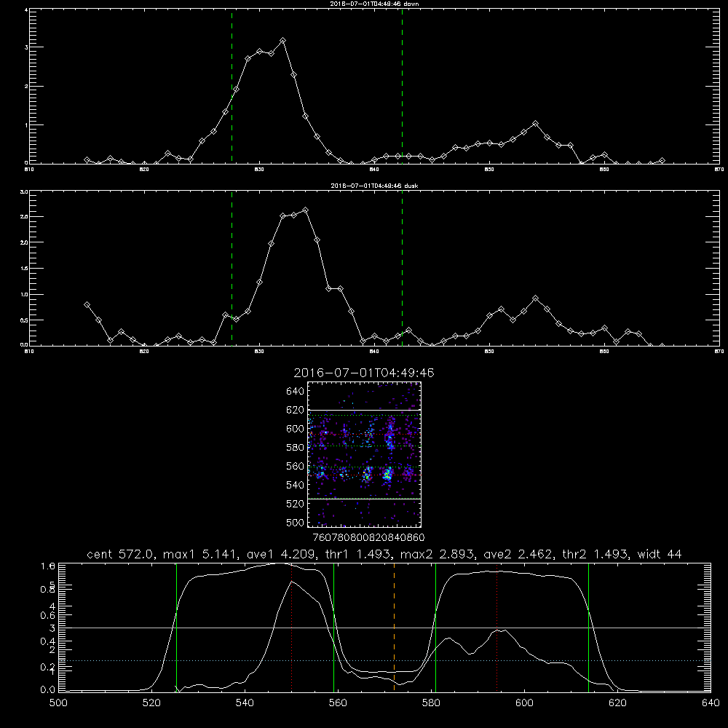Click the dawn plot y-axis label 3
Viewport: 728px width, 728px height.
point(26,47)
